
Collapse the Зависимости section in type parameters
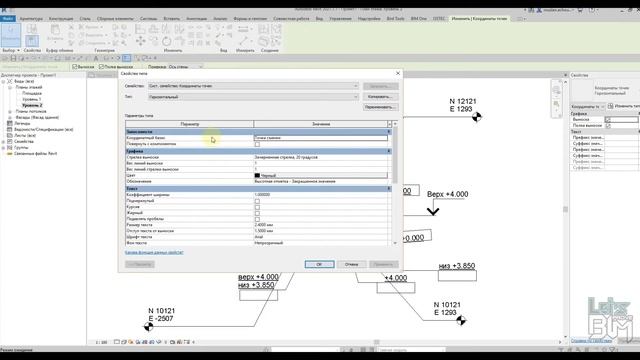(389, 132)
